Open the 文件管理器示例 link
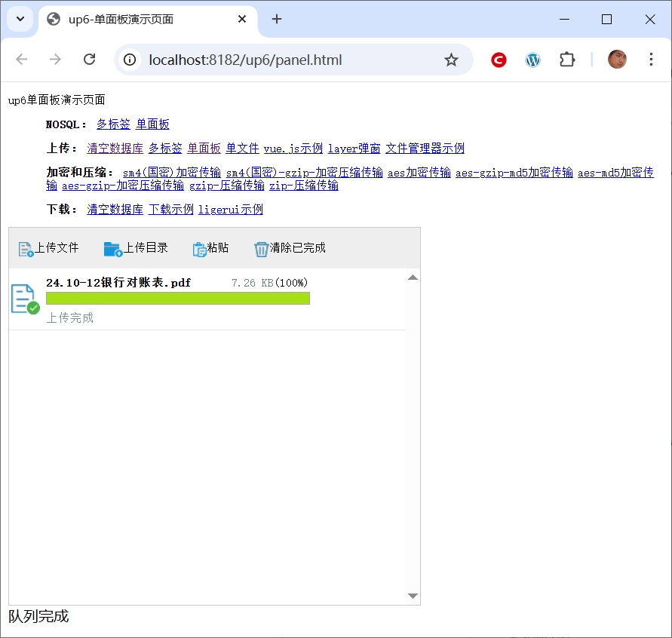 click(x=425, y=149)
